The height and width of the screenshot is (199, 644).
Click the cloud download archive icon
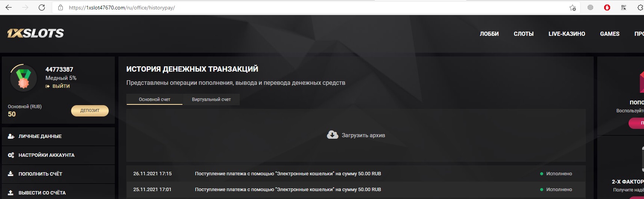click(333, 135)
